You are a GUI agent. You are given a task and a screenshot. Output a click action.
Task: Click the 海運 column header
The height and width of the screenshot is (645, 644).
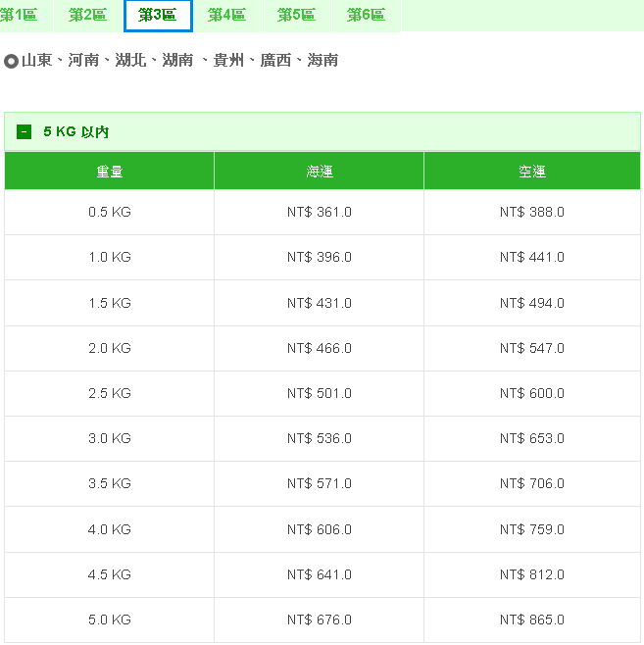pyautogui.click(x=319, y=172)
